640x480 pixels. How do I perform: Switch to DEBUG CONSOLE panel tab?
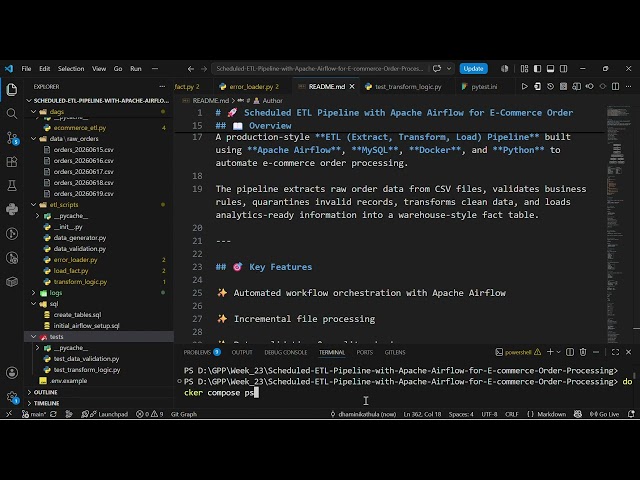coord(286,352)
